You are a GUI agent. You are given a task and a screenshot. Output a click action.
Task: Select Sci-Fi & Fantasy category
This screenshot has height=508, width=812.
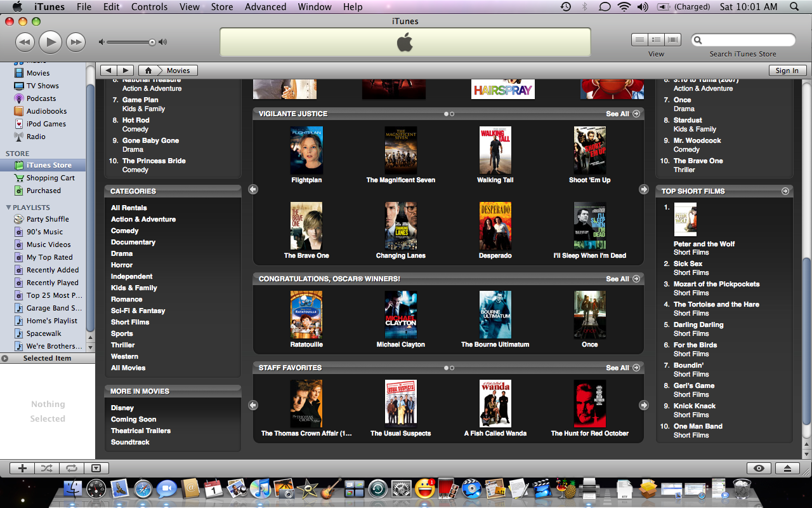click(x=138, y=311)
